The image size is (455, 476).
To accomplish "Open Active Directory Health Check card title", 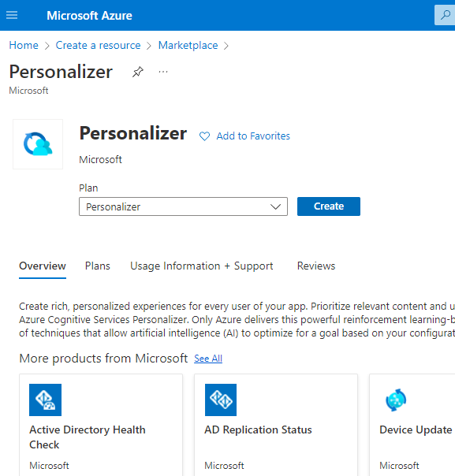I will pyautogui.click(x=88, y=437).
